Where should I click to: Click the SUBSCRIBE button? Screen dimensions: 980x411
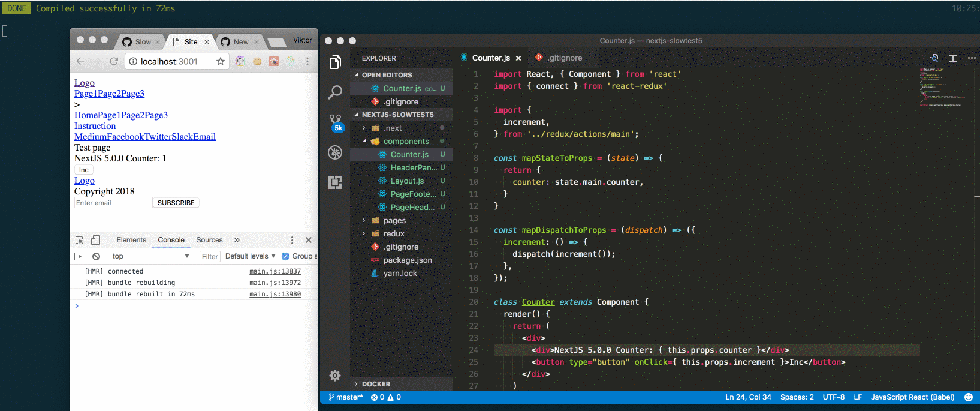pos(176,203)
